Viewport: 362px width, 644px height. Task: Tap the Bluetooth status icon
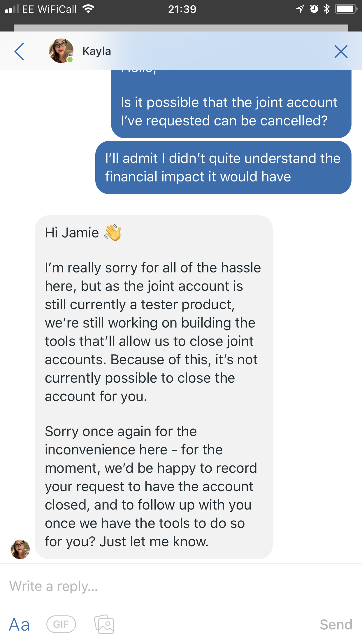[x=326, y=9]
